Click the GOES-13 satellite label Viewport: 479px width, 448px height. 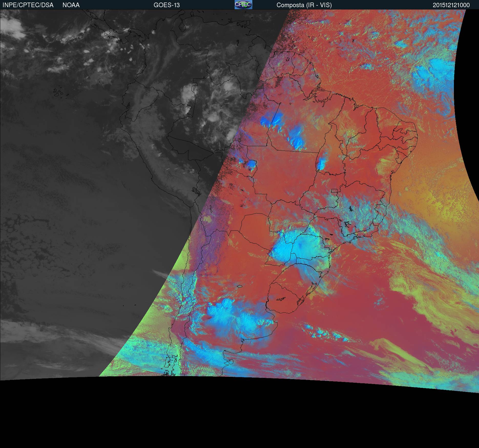(166, 5)
